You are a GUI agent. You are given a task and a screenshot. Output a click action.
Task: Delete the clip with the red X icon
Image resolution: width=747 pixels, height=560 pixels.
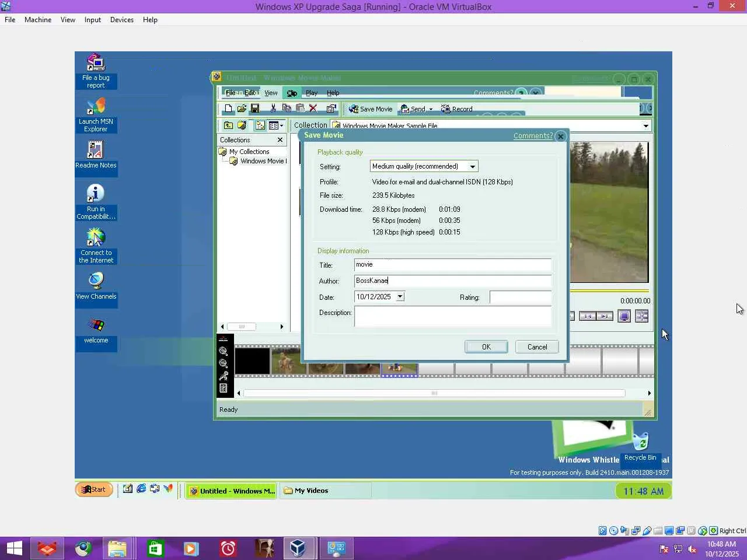click(313, 108)
